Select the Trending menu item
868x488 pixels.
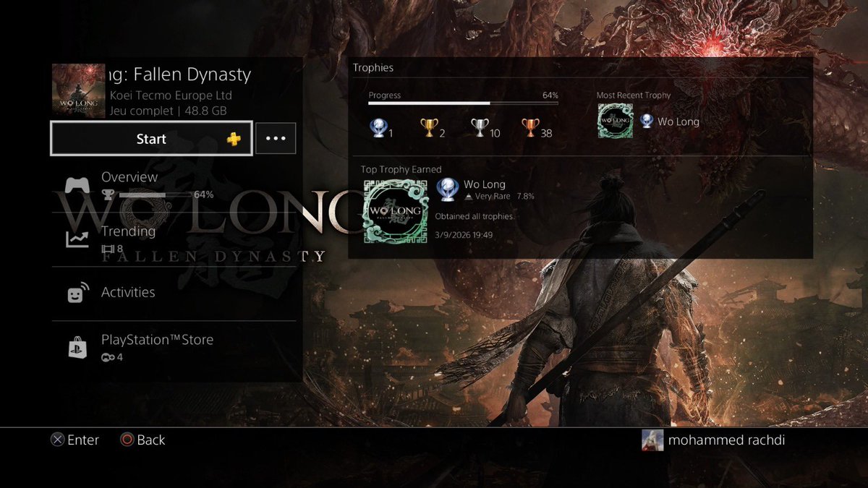click(x=174, y=239)
